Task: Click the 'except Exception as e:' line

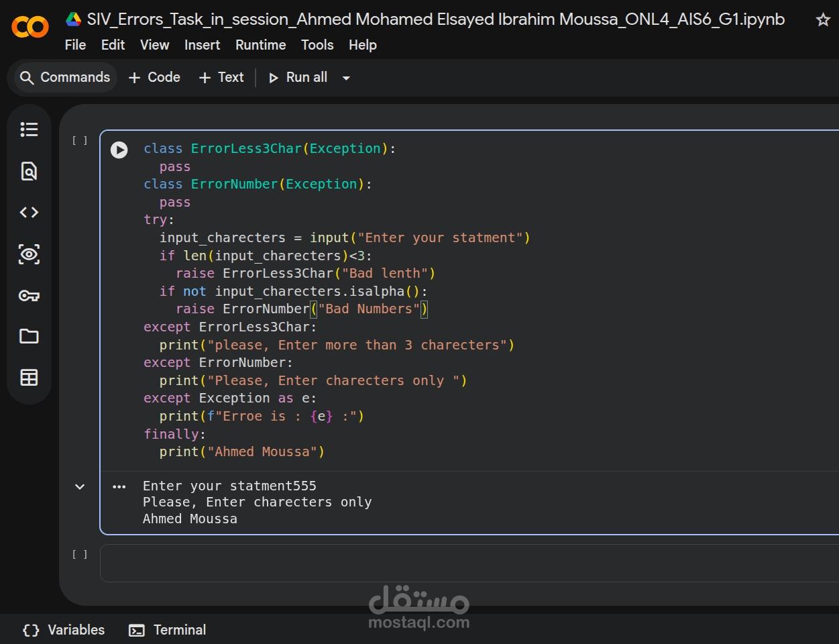Action: pos(230,398)
